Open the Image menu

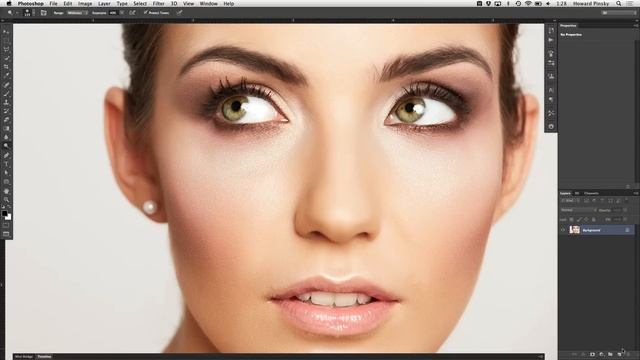[x=85, y=4]
